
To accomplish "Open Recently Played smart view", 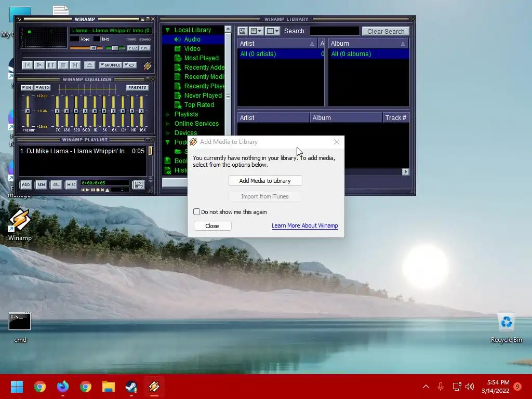I will [x=204, y=86].
